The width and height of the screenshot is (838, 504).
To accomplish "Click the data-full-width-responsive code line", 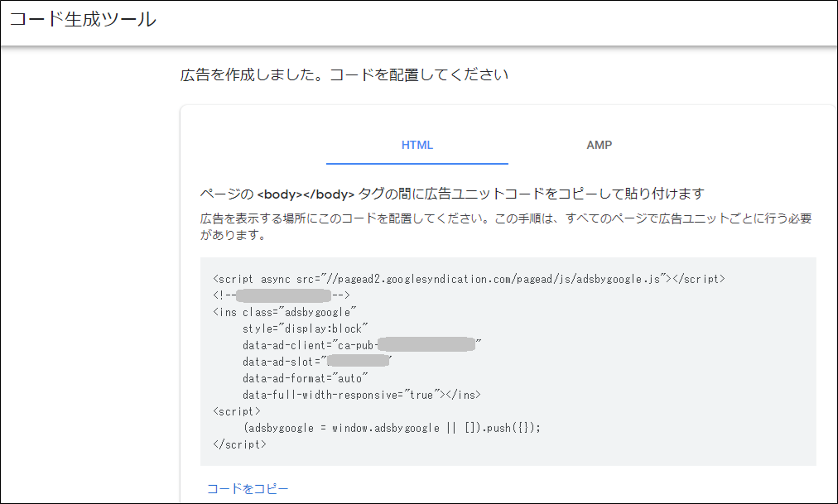I will pos(361,395).
